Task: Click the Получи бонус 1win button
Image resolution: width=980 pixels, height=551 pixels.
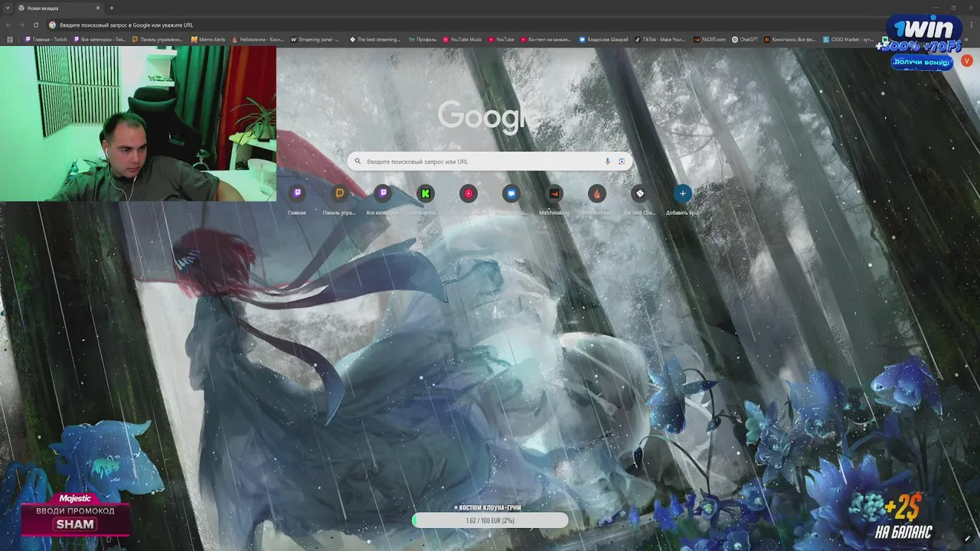Action: pos(922,62)
